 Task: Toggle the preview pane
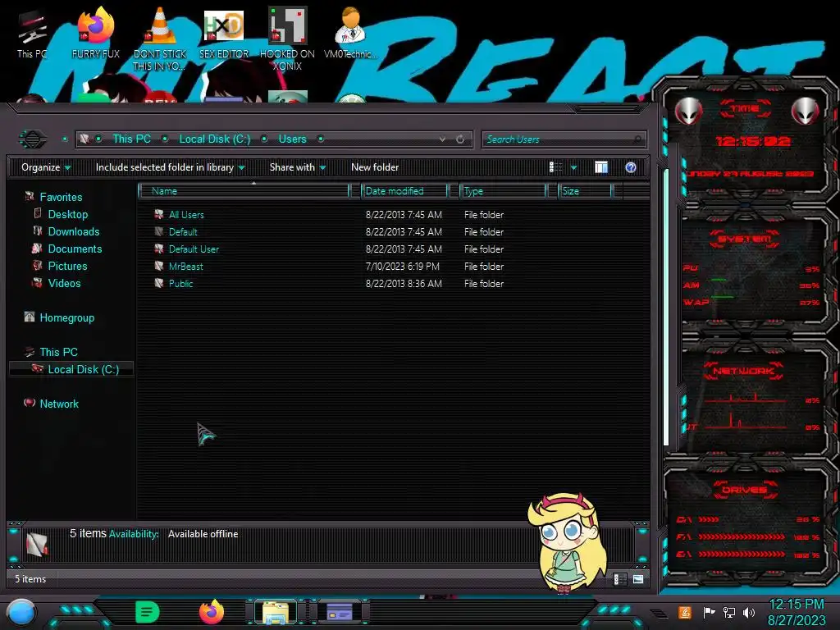tap(601, 167)
